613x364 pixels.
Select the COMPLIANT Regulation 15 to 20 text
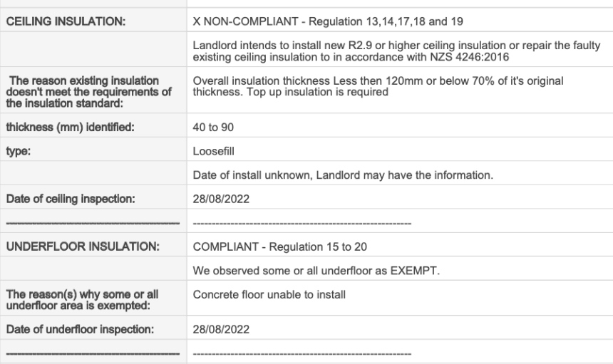(280, 247)
